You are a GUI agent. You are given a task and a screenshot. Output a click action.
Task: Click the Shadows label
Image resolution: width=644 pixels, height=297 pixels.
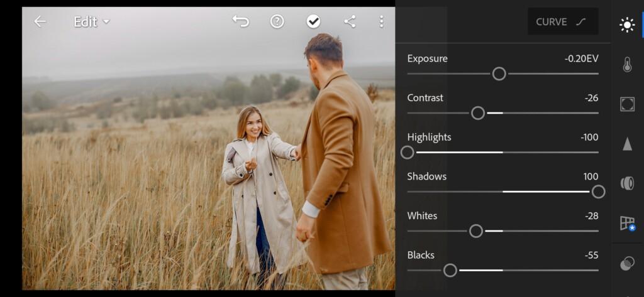pos(427,177)
